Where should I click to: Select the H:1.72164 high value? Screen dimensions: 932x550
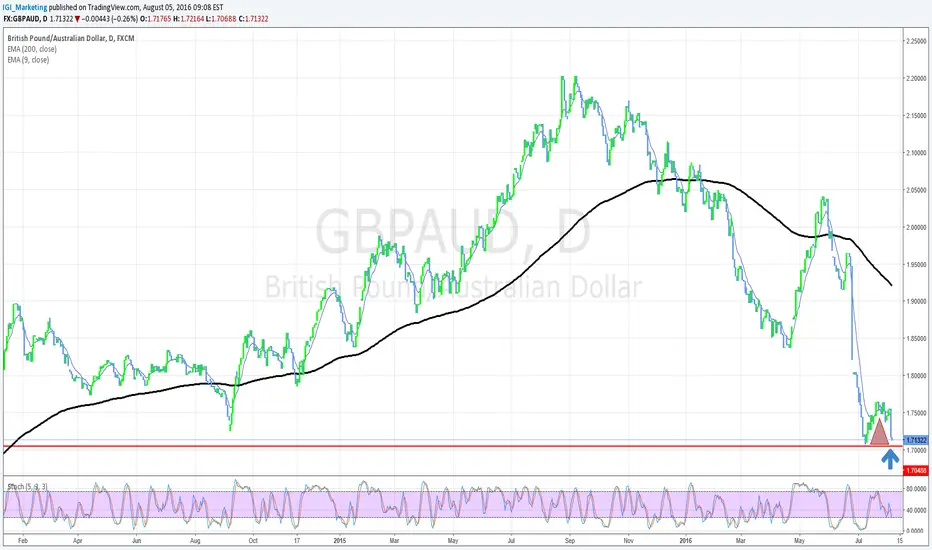[188, 19]
